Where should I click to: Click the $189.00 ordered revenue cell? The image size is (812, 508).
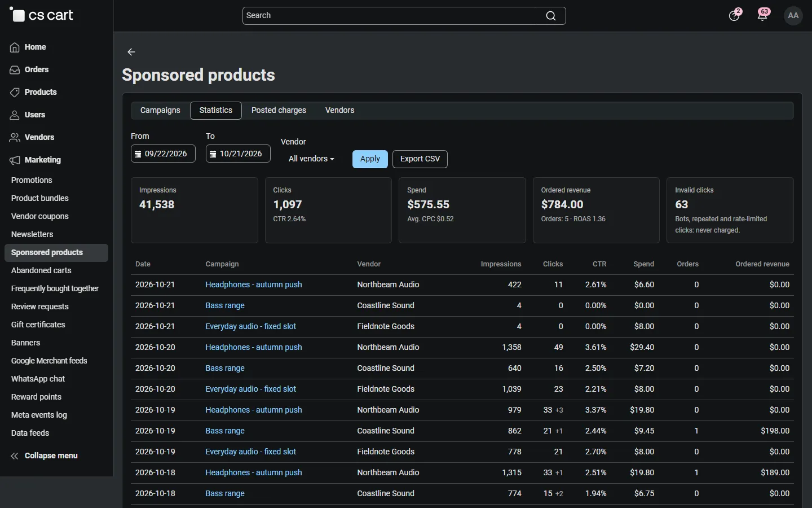tap(775, 472)
